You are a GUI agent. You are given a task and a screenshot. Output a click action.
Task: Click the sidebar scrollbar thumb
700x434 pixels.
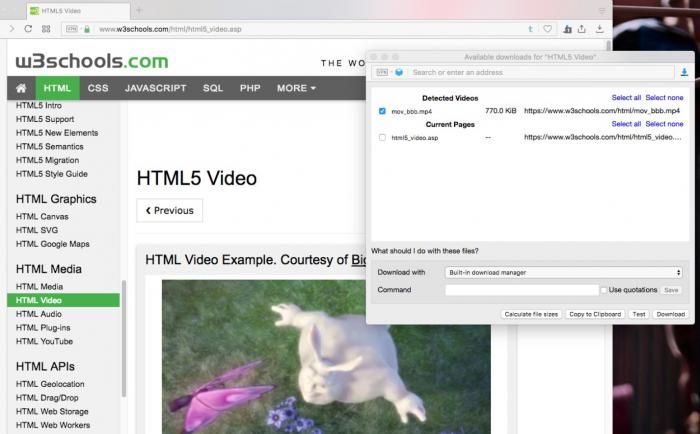(124, 338)
